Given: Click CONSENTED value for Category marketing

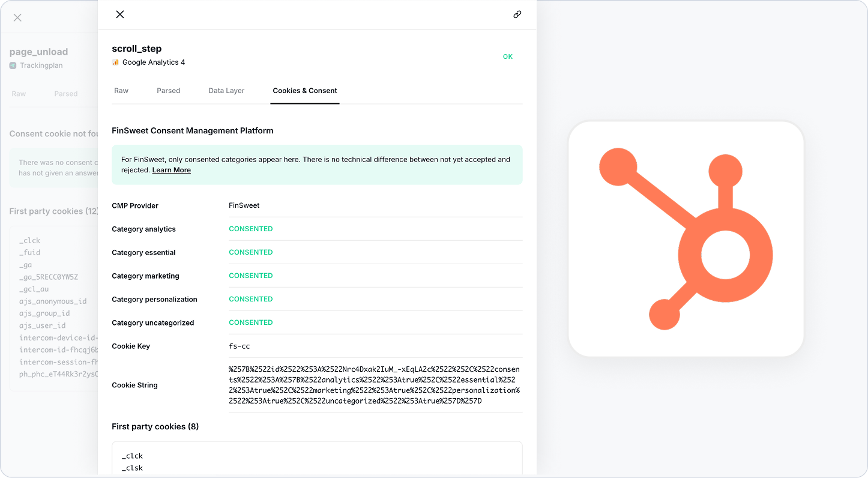Looking at the screenshot, I should click(x=251, y=276).
